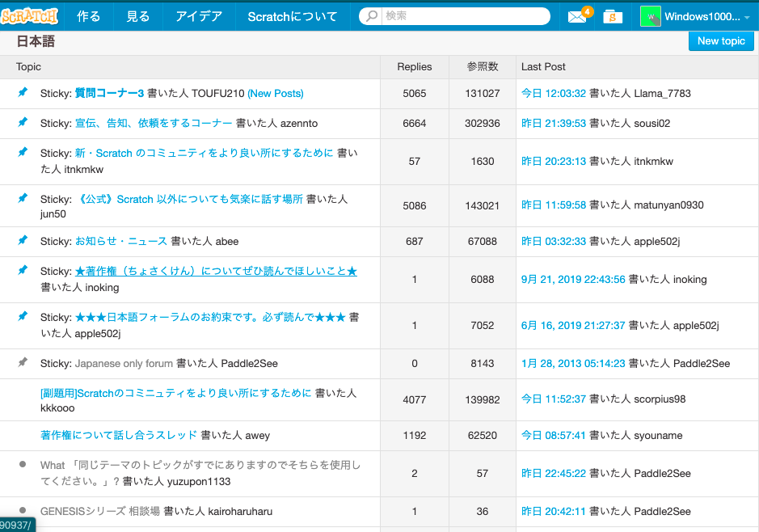The height and width of the screenshot is (532, 759).
Task: Click the Scratch logo
Action: click(x=29, y=16)
